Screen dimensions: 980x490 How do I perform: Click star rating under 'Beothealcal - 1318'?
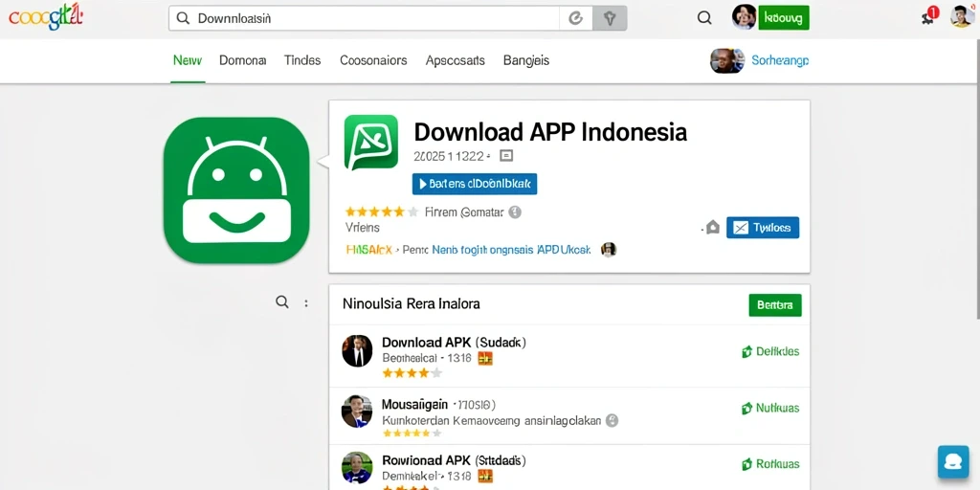pos(412,373)
